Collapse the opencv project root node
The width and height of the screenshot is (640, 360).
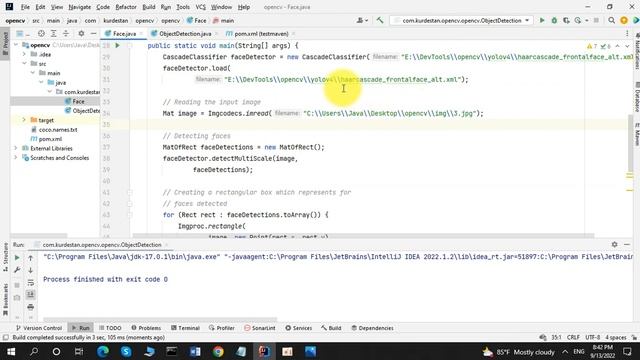pyautogui.click(x=16, y=45)
